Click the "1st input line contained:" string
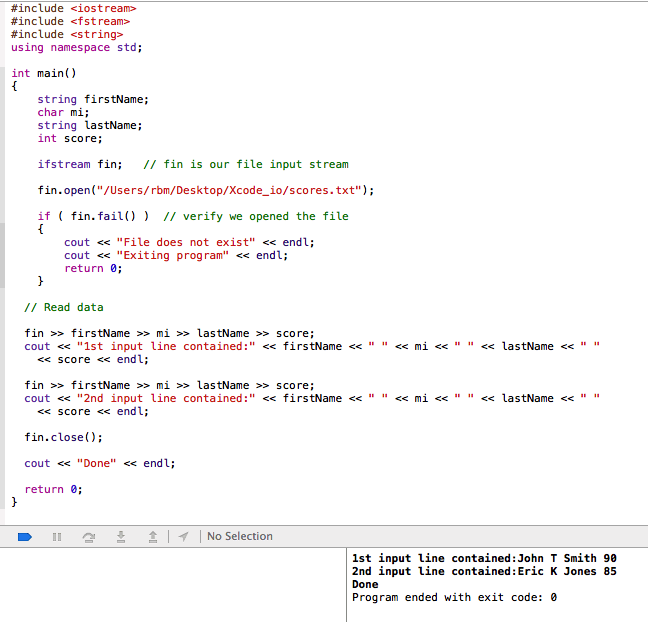The width and height of the screenshot is (648, 622). pos(166,346)
